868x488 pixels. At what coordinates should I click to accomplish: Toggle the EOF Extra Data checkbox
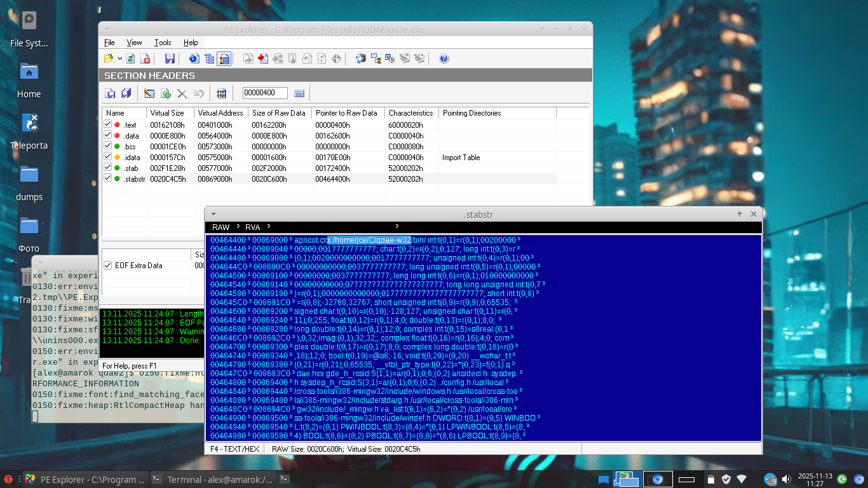tap(108, 266)
